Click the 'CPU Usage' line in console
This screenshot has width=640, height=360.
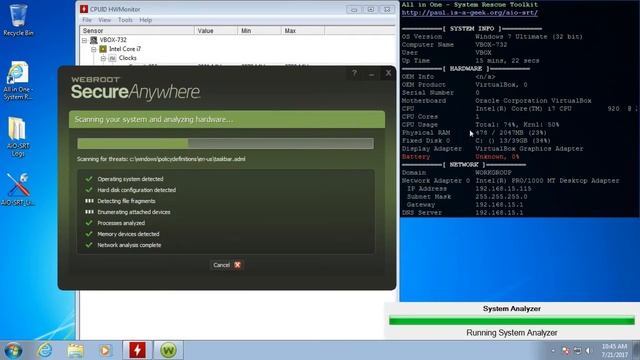pyautogui.click(x=480, y=124)
